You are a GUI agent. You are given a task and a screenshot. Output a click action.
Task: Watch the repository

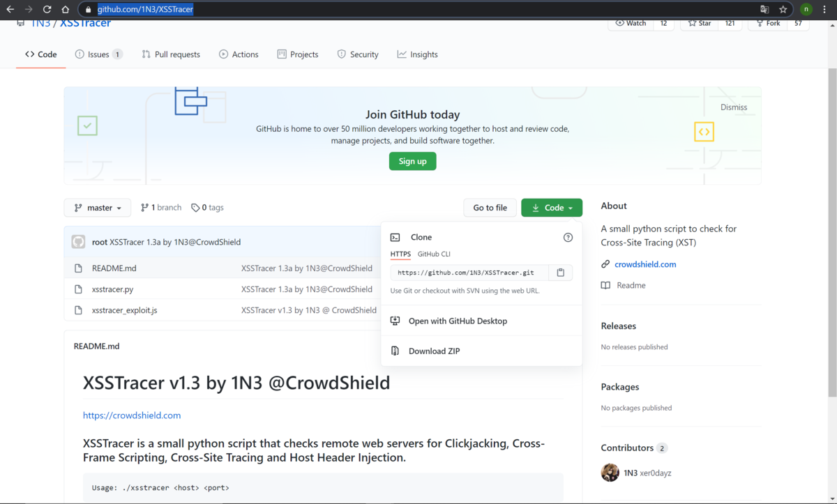631,24
